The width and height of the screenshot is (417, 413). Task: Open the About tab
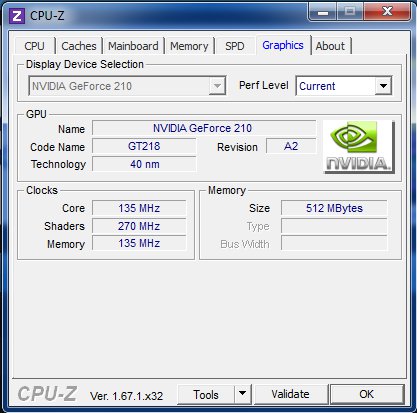point(330,46)
